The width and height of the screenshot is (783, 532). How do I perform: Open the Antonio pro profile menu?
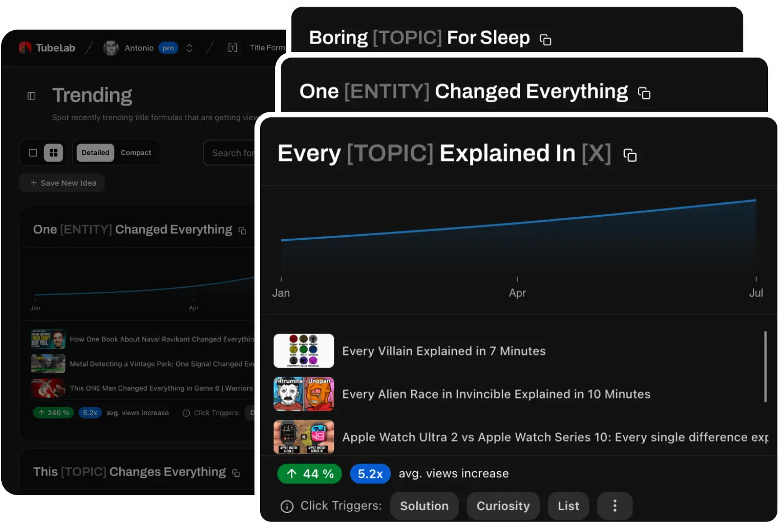point(139,47)
